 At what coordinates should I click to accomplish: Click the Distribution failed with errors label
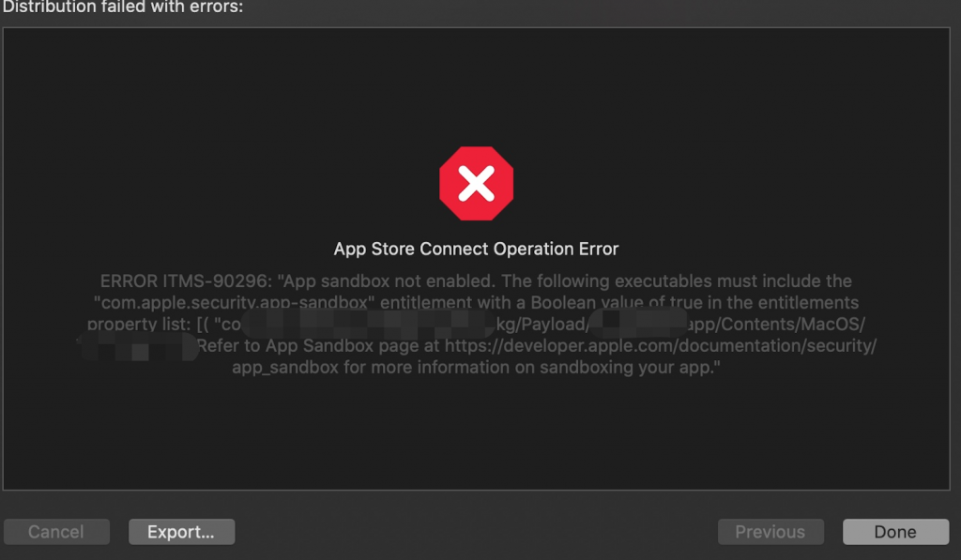coord(122,8)
